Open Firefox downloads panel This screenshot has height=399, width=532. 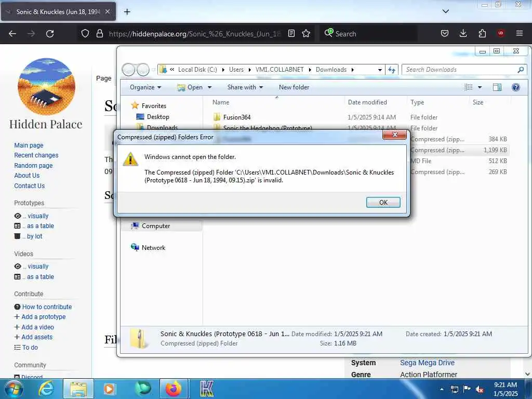(463, 33)
